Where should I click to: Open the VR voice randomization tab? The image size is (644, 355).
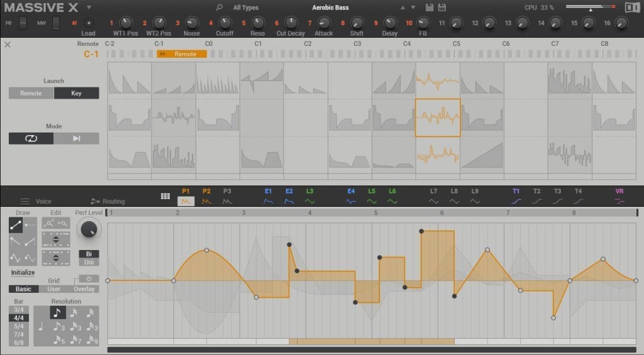point(619,197)
